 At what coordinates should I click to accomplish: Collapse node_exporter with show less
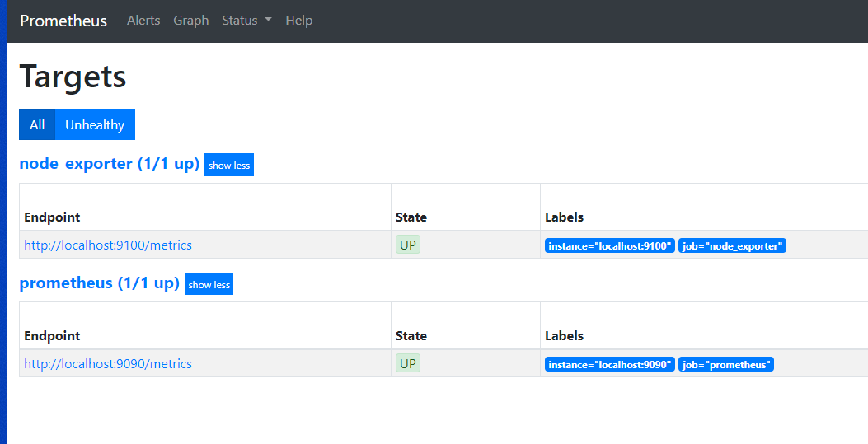point(229,166)
